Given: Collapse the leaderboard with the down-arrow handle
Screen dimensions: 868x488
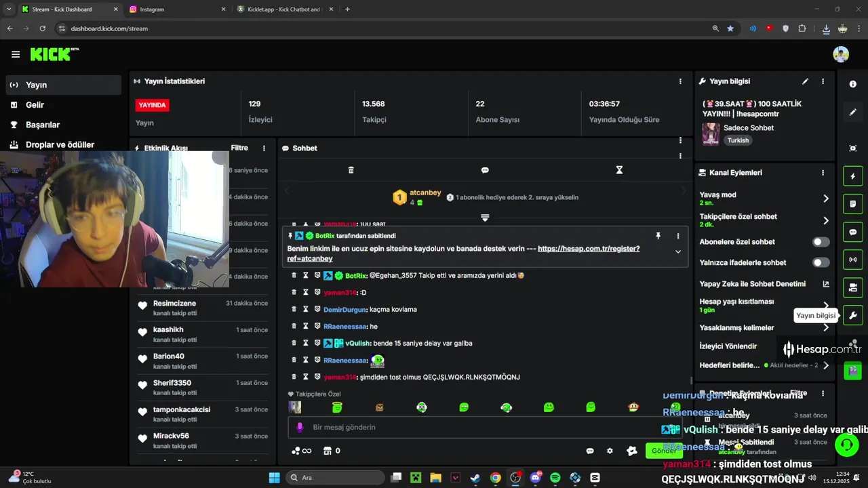Looking at the screenshot, I should (485, 218).
